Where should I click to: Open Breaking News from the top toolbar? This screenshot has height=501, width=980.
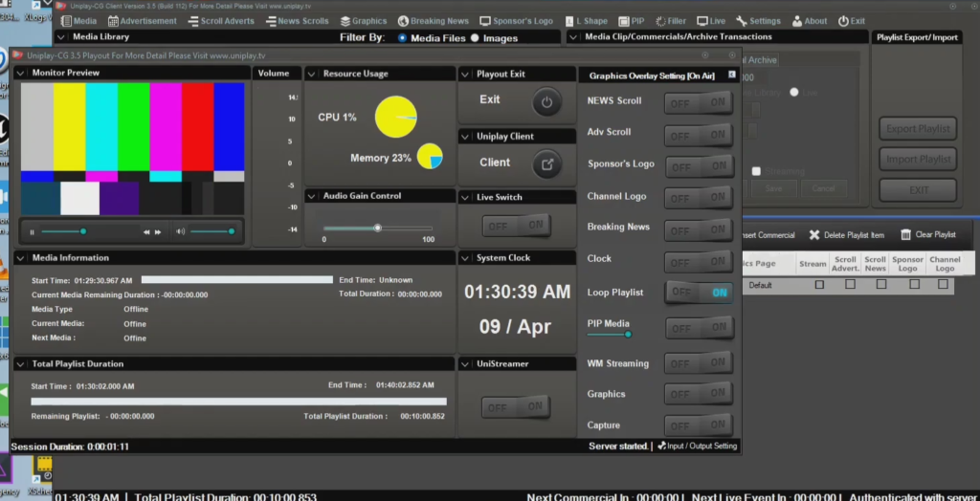[x=433, y=21]
